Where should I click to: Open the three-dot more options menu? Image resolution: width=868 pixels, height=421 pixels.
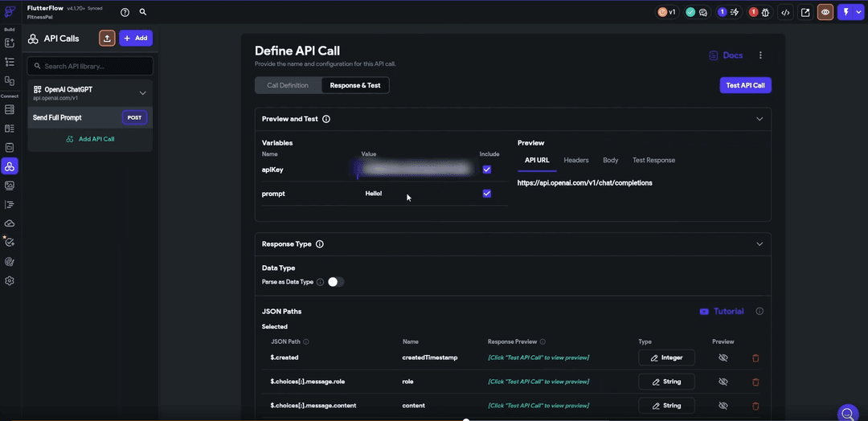tap(760, 55)
